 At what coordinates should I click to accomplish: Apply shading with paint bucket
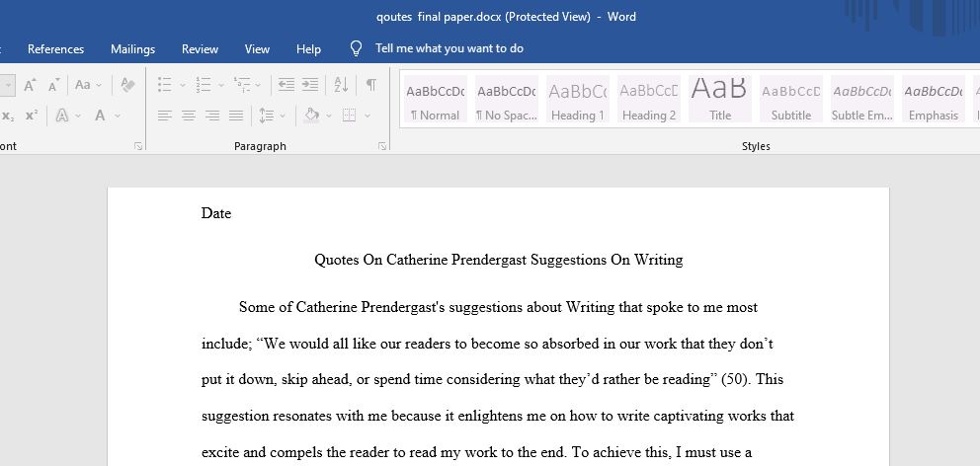point(311,116)
